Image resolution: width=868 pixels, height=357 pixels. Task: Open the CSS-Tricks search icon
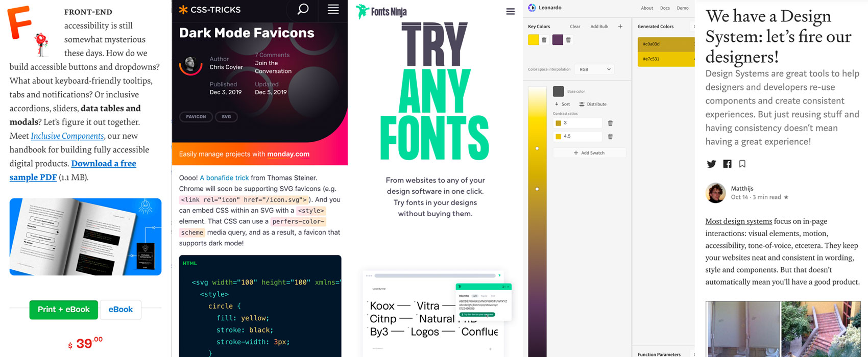(x=303, y=9)
